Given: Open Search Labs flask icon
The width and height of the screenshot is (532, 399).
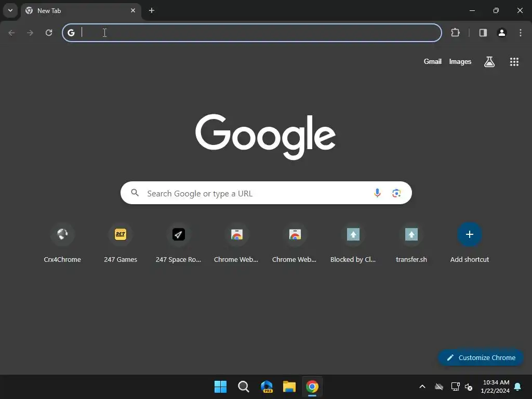Looking at the screenshot, I should click(489, 62).
